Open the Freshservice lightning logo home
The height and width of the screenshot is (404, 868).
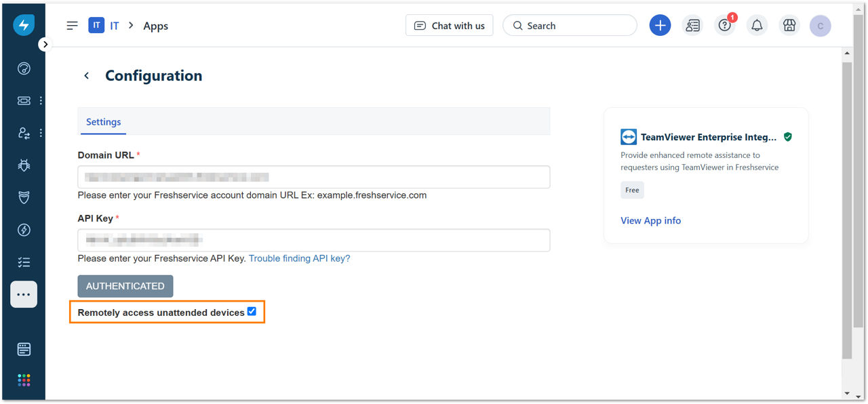point(24,25)
